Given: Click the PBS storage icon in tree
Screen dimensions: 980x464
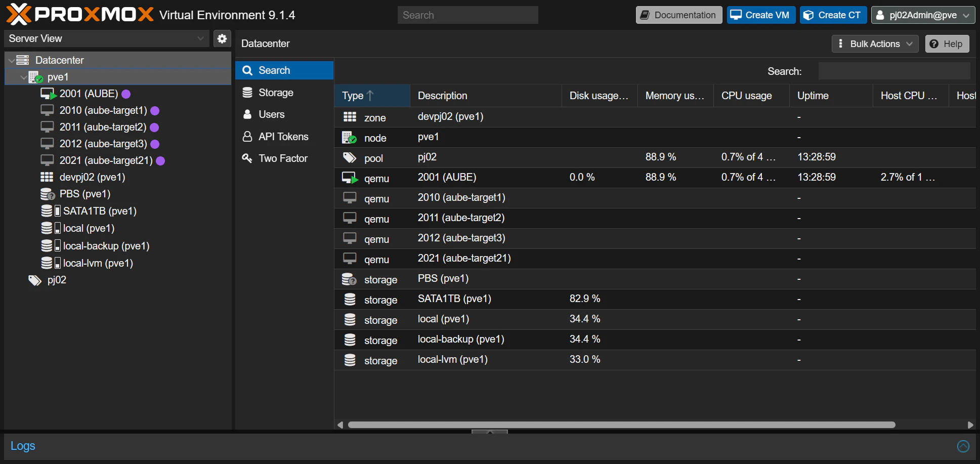Looking at the screenshot, I should coord(48,194).
